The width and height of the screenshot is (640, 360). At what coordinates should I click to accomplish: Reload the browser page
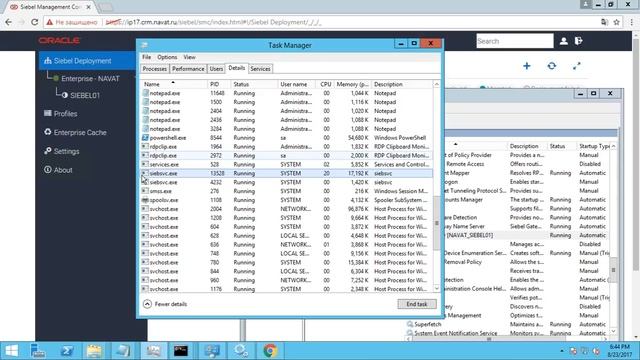pyautogui.click(x=35, y=22)
